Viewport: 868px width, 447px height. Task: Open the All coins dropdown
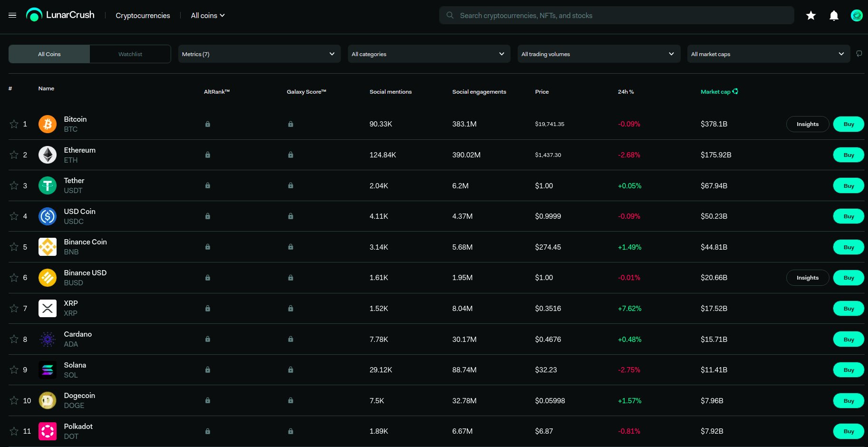pyautogui.click(x=208, y=16)
